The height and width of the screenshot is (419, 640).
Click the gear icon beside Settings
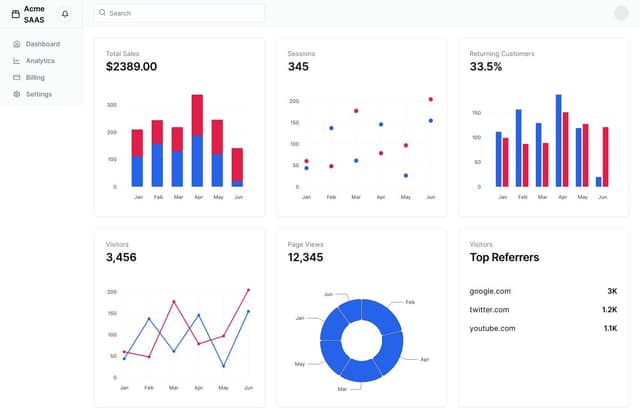[16, 94]
